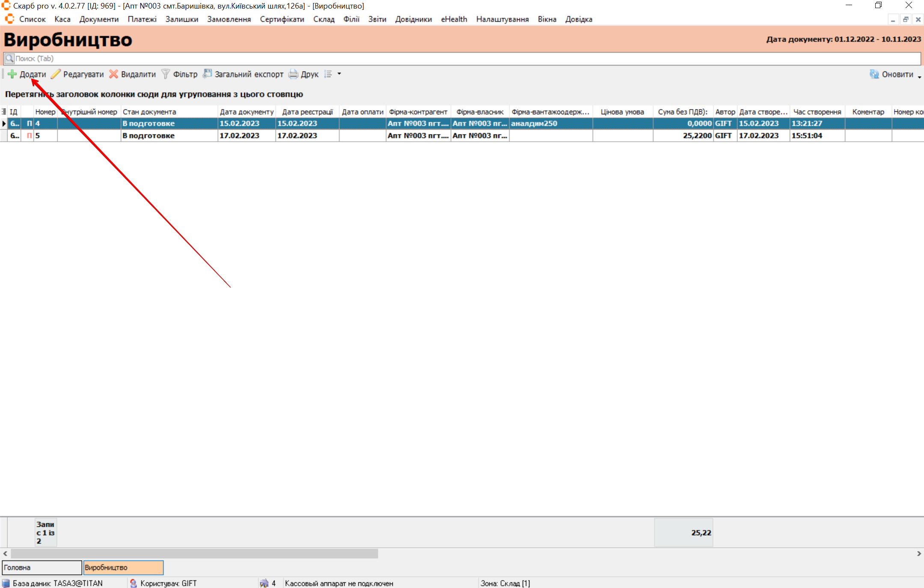Viewport: 924px width, 588px height.
Task: Click the horizontal scrollbar thumb
Action: (x=194, y=553)
